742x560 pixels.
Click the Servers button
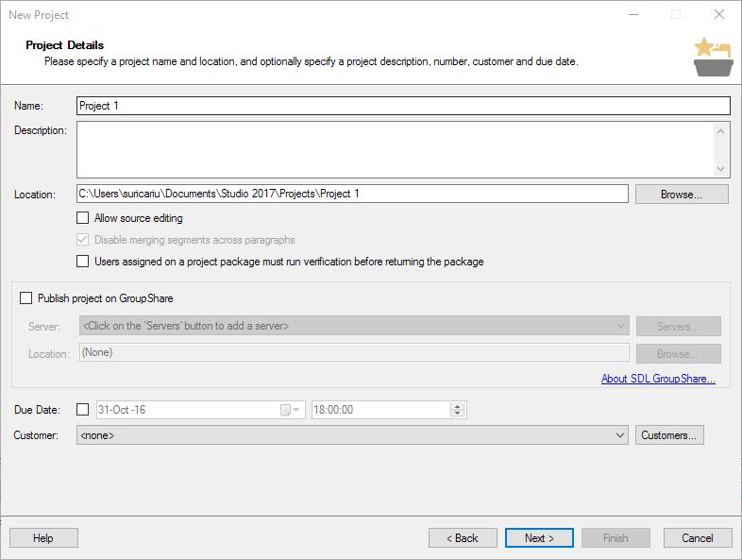pos(679,326)
